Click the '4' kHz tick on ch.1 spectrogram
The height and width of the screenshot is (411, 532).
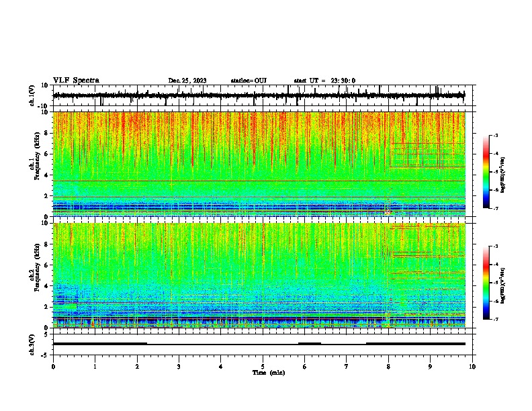click(x=46, y=175)
